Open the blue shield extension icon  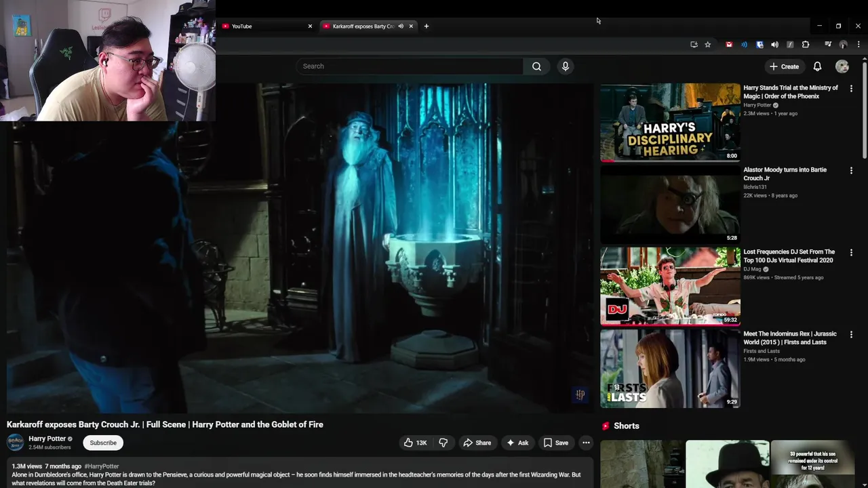pyautogui.click(x=759, y=45)
